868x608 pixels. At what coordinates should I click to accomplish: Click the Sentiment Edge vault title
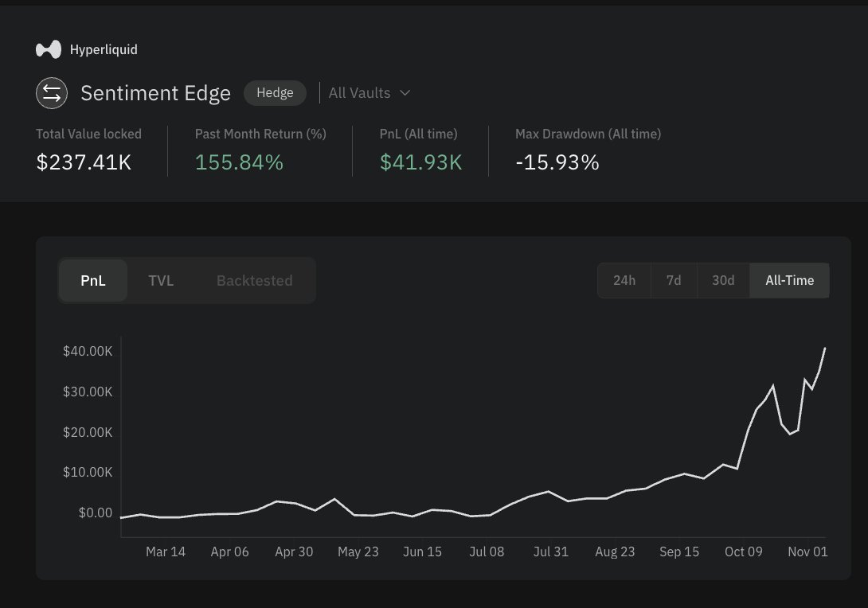point(155,93)
